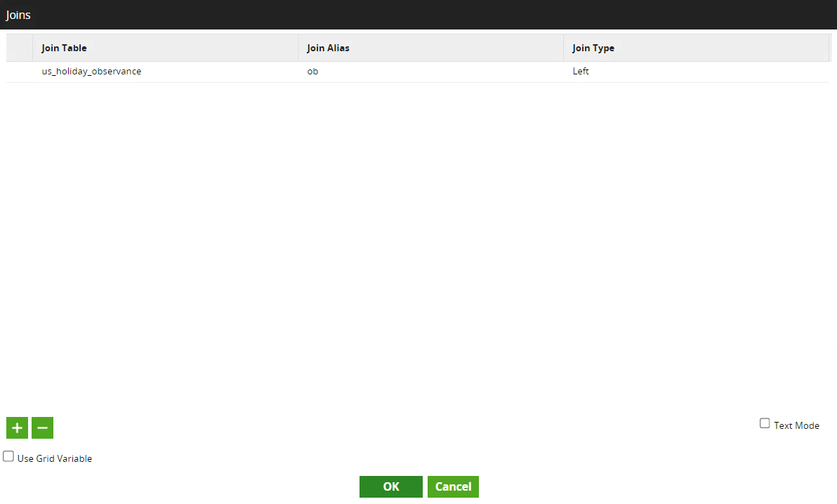
Task: Click the Join Alias column header
Action: [x=328, y=48]
